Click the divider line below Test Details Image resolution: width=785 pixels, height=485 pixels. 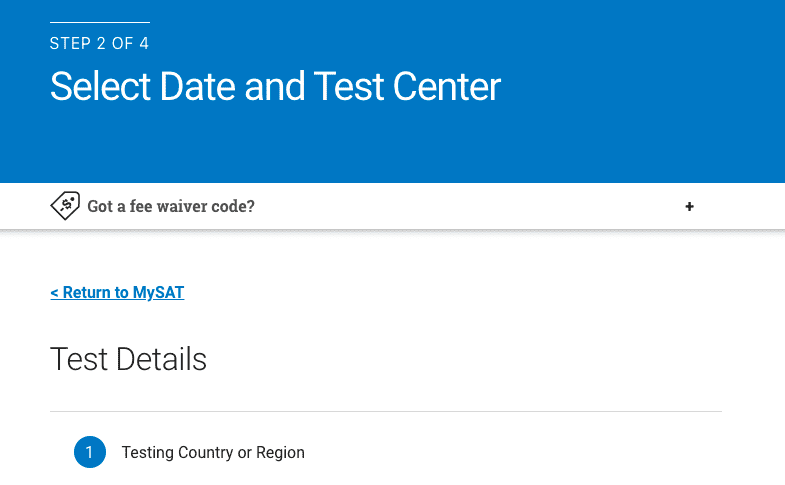coord(386,411)
